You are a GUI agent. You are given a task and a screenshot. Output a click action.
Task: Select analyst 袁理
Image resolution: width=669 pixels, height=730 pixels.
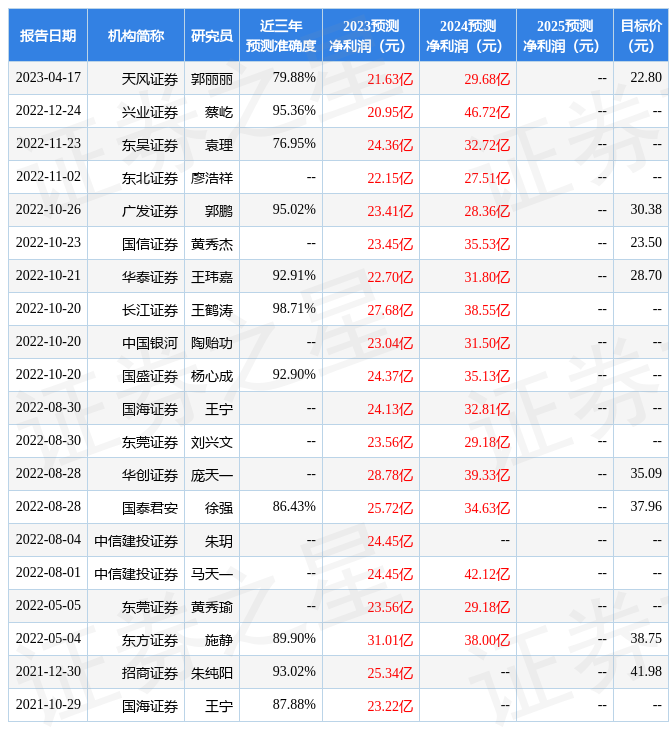(x=219, y=145)
